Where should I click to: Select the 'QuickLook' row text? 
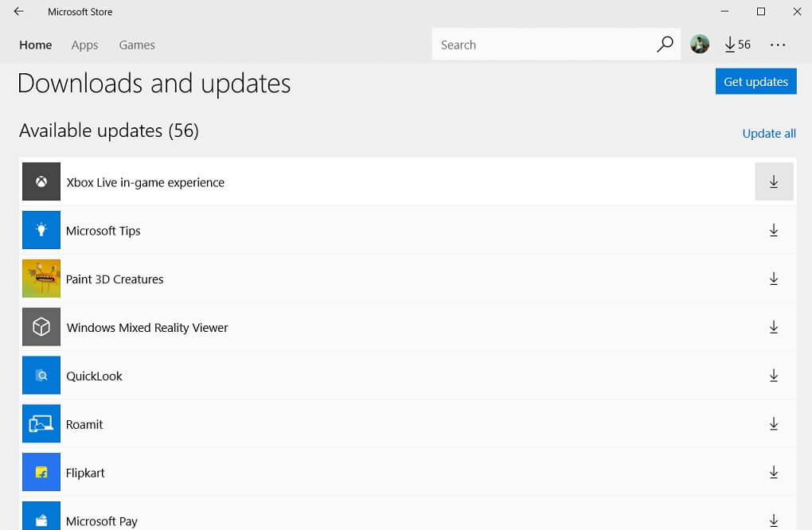(94, 376)
